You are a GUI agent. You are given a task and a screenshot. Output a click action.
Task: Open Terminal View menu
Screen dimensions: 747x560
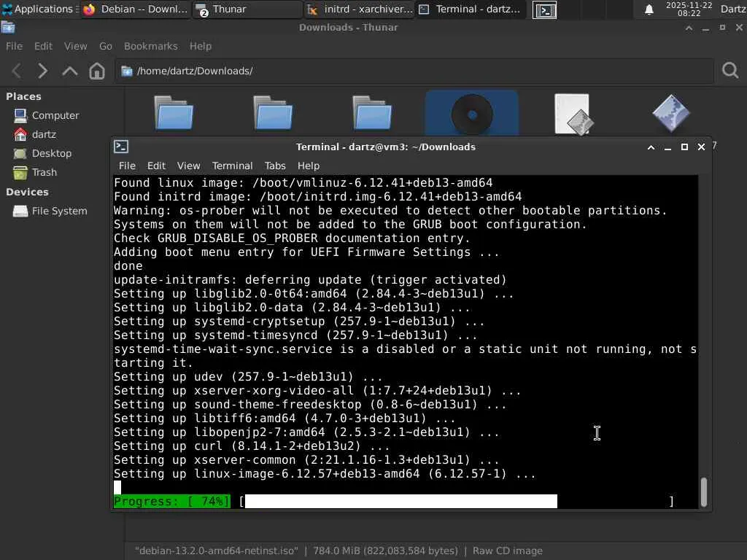pyautogui.click(x=189, y=166)
